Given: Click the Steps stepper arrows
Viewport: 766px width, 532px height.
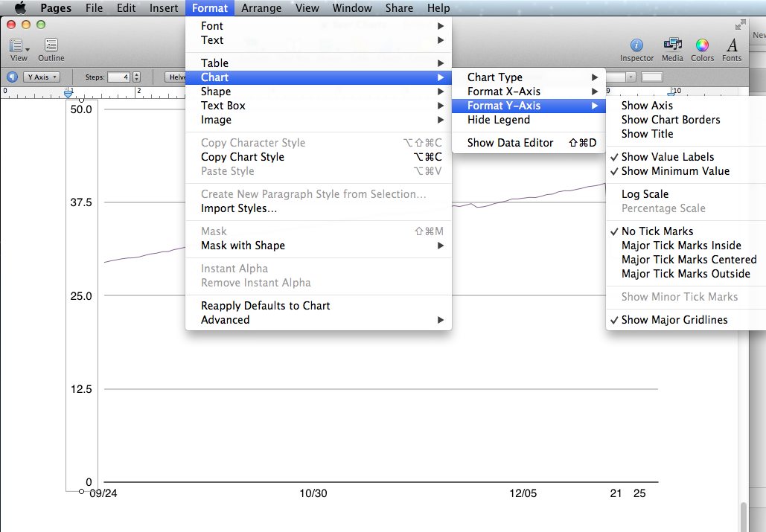Looking at the screenshot, I should point(136,77).
